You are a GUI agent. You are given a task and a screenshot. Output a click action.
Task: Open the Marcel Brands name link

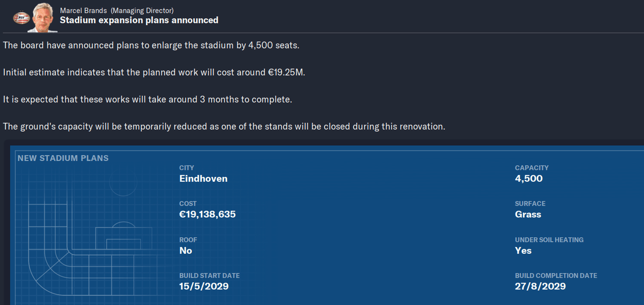click(x=83, y=11)
